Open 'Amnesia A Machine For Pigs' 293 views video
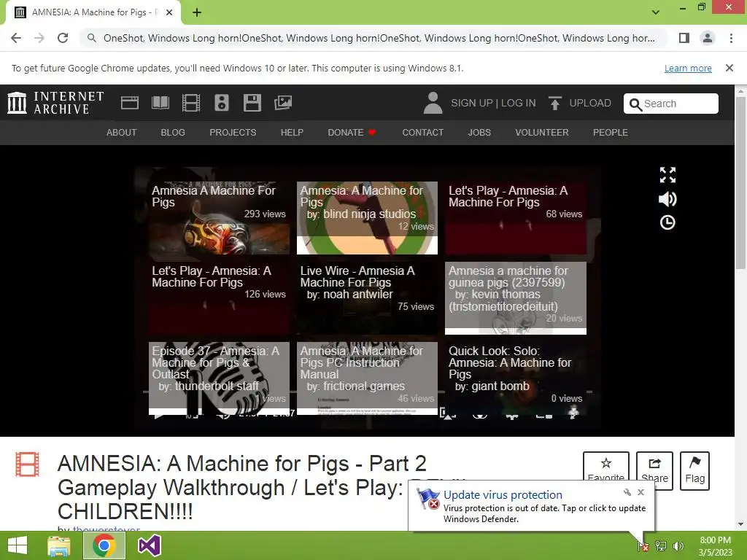 click(219, 217)
